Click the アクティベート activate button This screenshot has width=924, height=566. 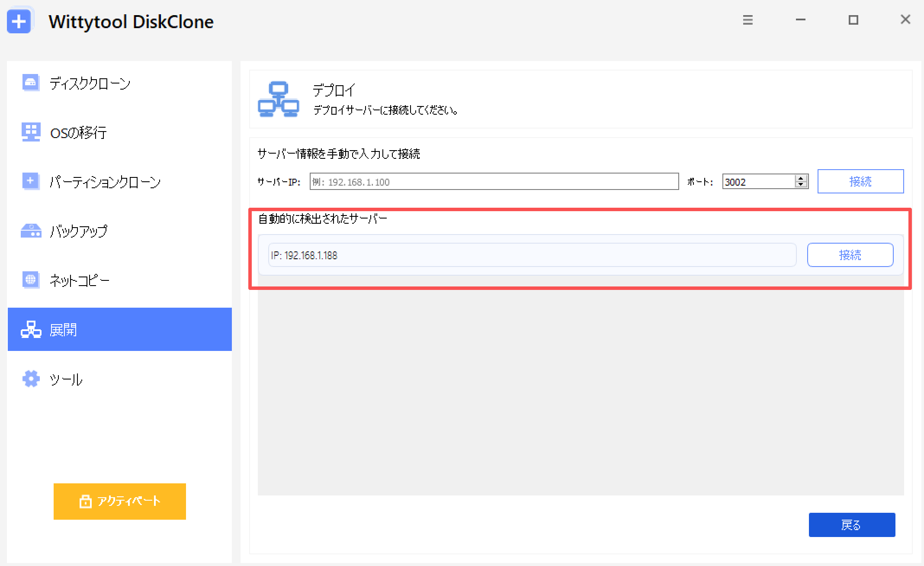click(120, 501)
